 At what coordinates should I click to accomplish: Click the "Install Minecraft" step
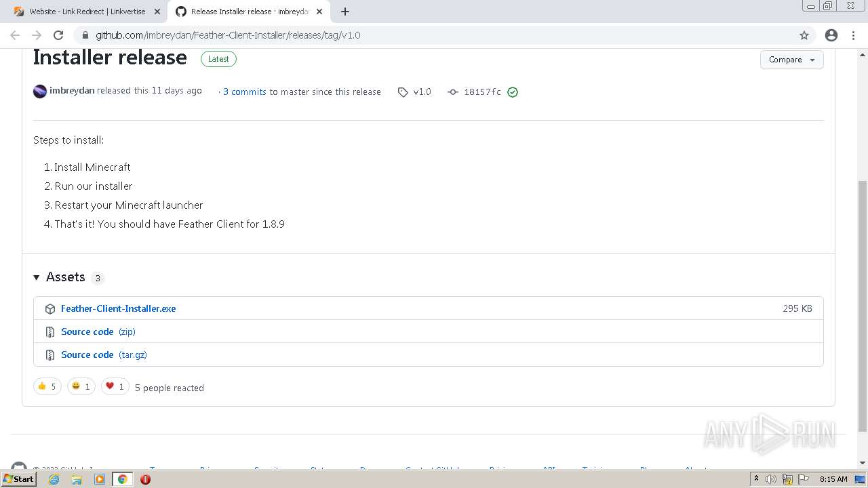tap(92, 167)
